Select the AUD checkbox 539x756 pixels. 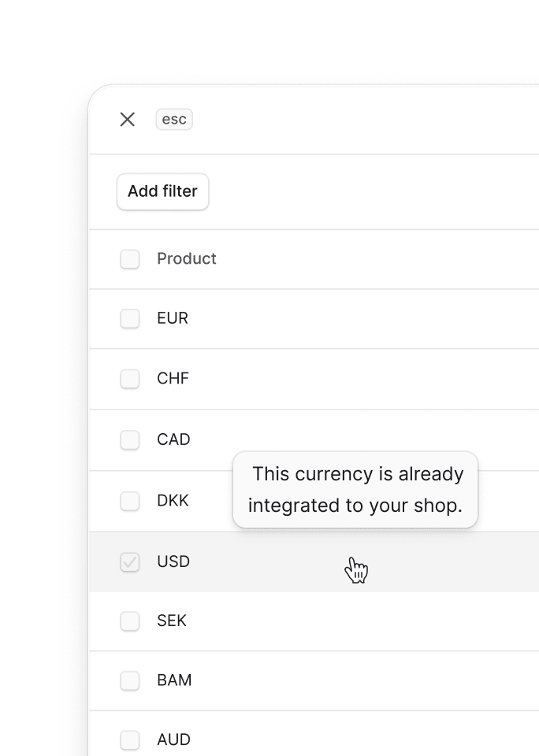point(130,739)
